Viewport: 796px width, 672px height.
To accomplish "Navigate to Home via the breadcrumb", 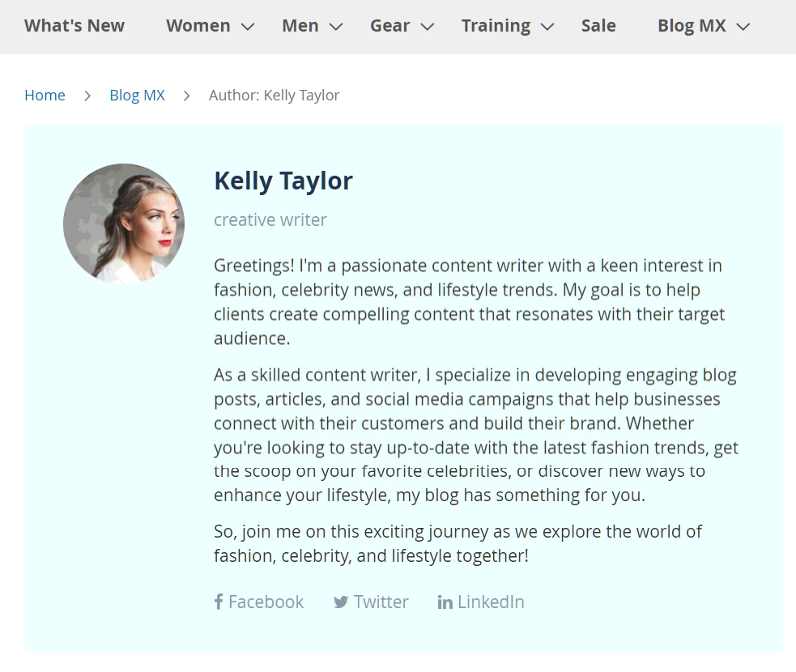I will coord(45,95).
